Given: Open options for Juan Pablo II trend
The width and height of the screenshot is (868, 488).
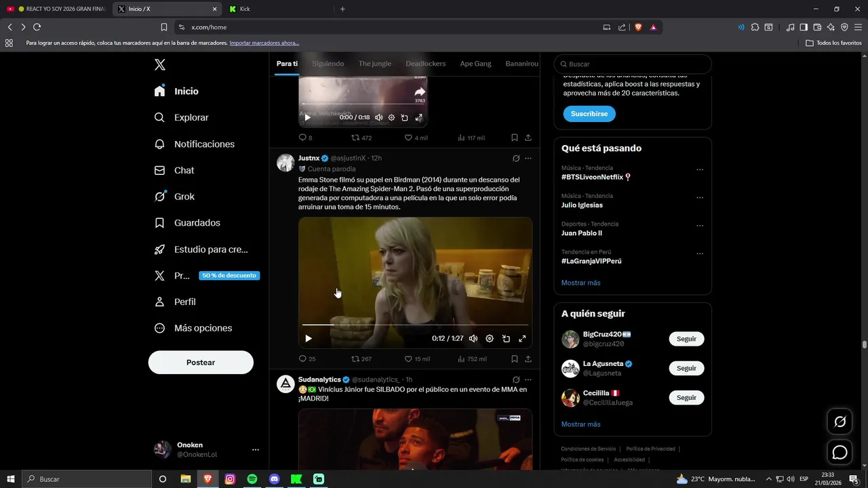Looking at the screenshot, I should pos(700,226).
